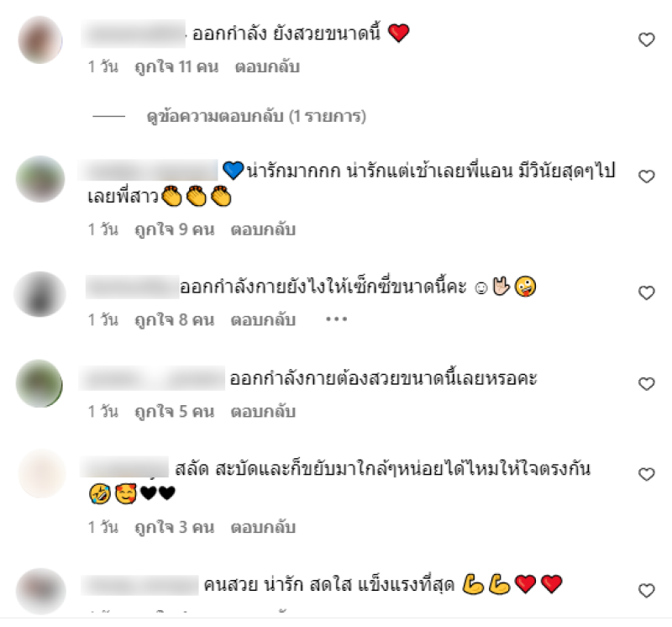Open more options on 8-likes comment
Viewport: 672px width, 627px height.
(x=337, y=319)
